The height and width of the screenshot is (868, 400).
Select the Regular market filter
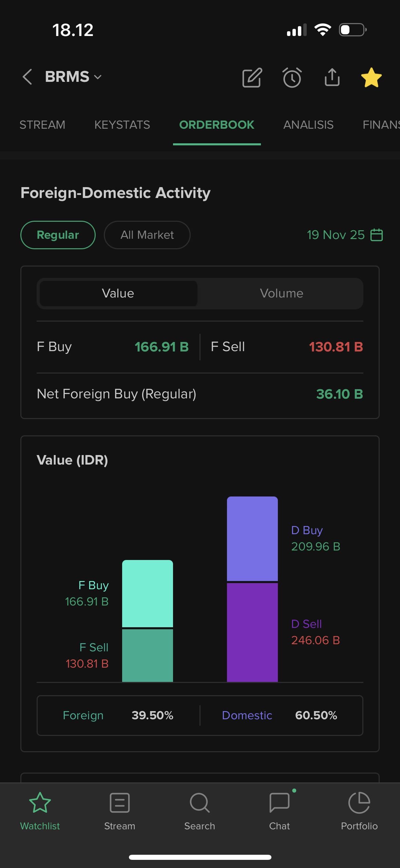[58, 235]
